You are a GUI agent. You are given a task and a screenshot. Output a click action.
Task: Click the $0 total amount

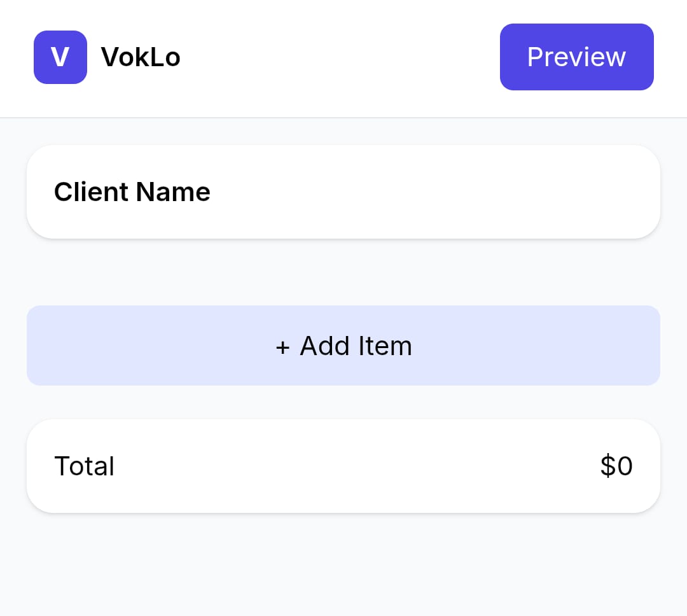click(616, 465)
